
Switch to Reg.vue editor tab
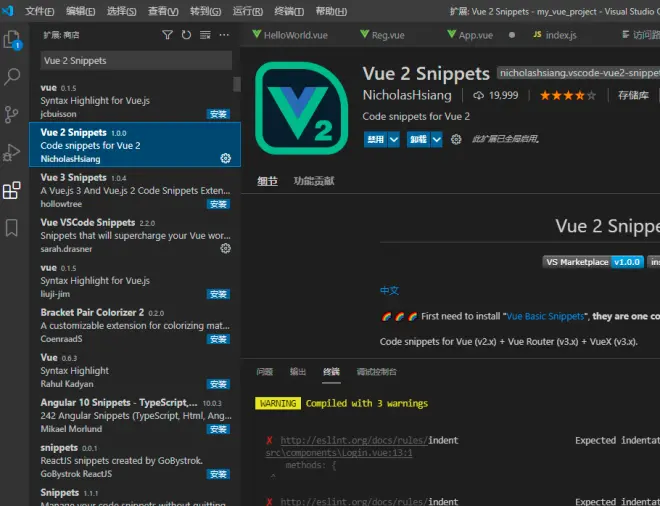pyautogui.click(x=383, y=35)
